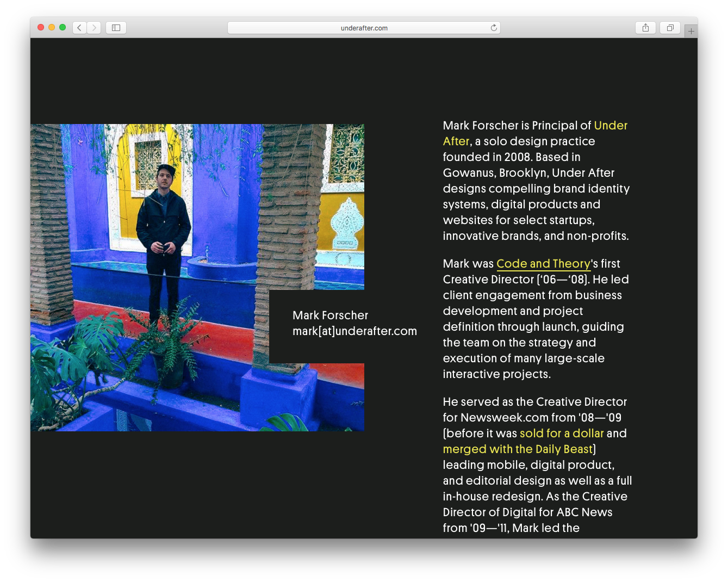Go forward to the next page
The width and height of the screenshot is (728, 582).
coord(94,28)
